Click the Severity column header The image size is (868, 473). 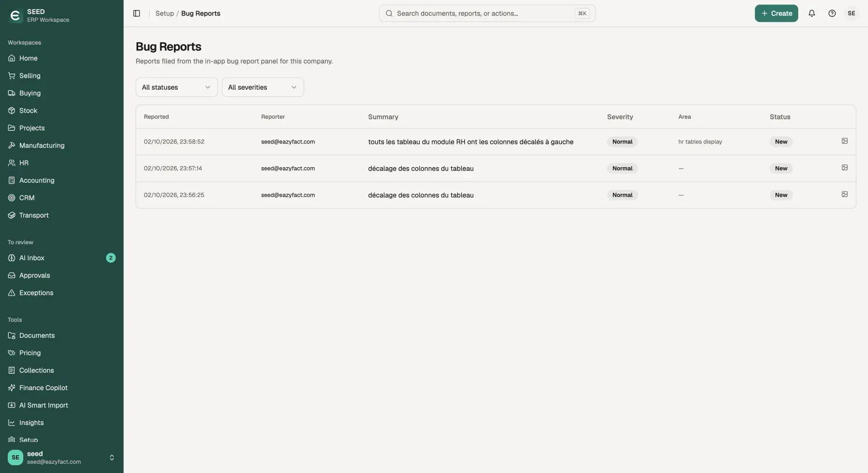pyautogui.click(x=620, y=117)
